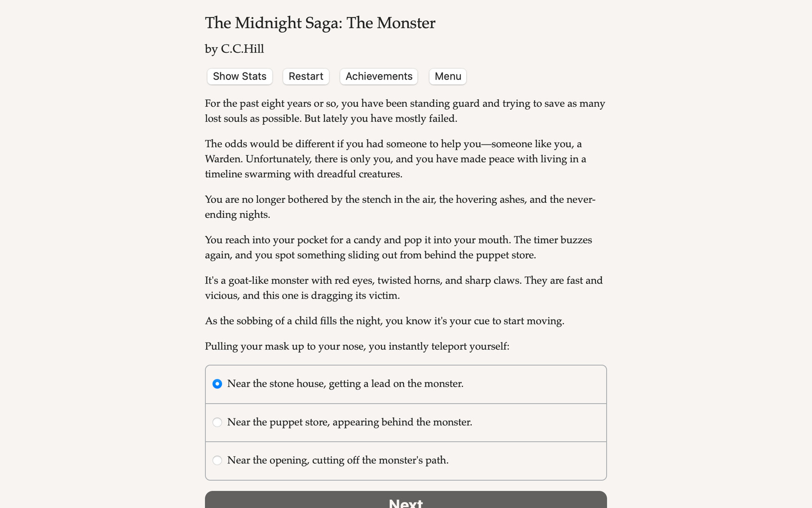Click the author name "by C.C.Hill"
The height and width of the screenshot is (508, 812).
(x=234, y=49)
